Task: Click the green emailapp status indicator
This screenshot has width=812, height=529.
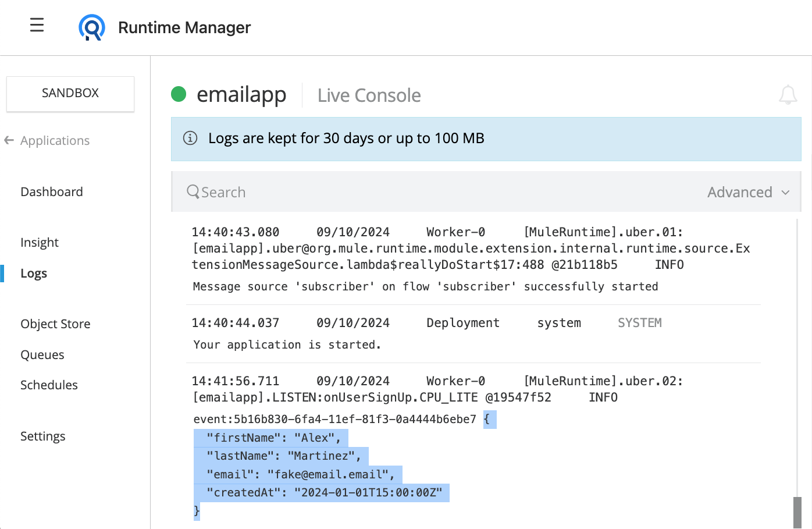Action: click(179, 94)
